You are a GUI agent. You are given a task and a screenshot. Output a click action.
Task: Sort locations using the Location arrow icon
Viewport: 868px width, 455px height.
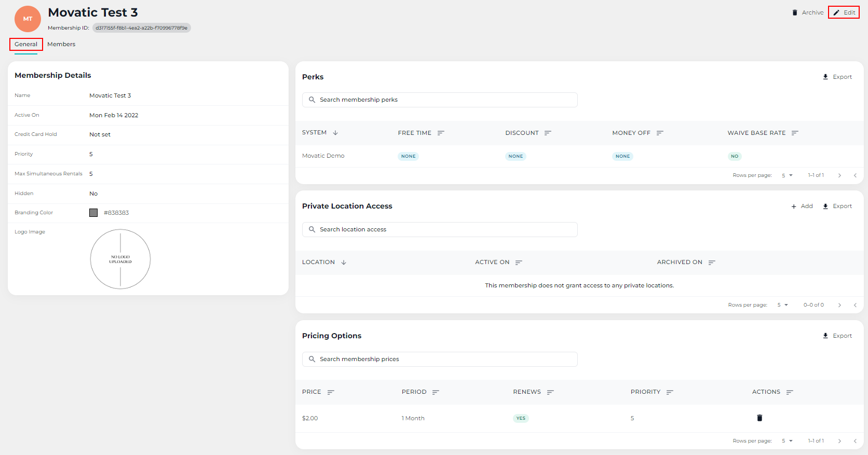point(344,263)
